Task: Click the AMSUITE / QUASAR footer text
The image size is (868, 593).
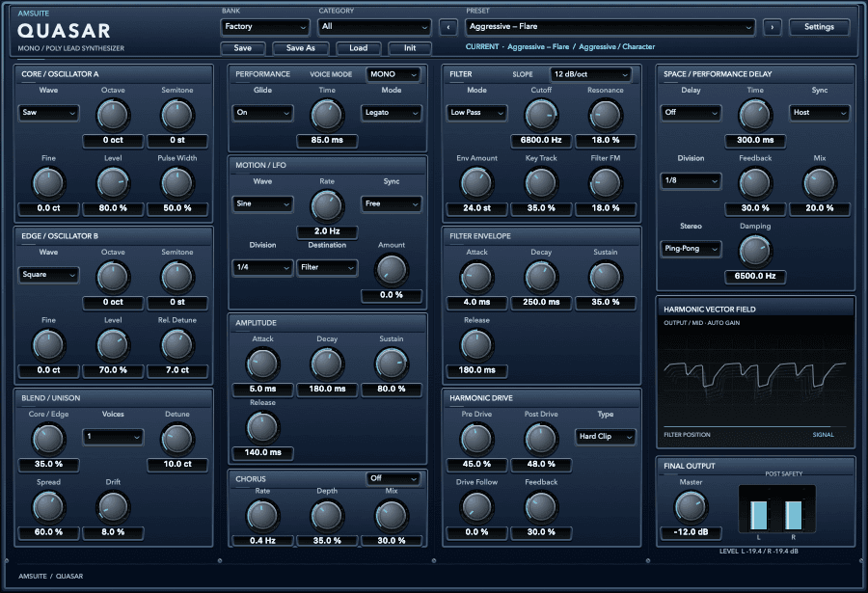Action: (x=51, y=577)
